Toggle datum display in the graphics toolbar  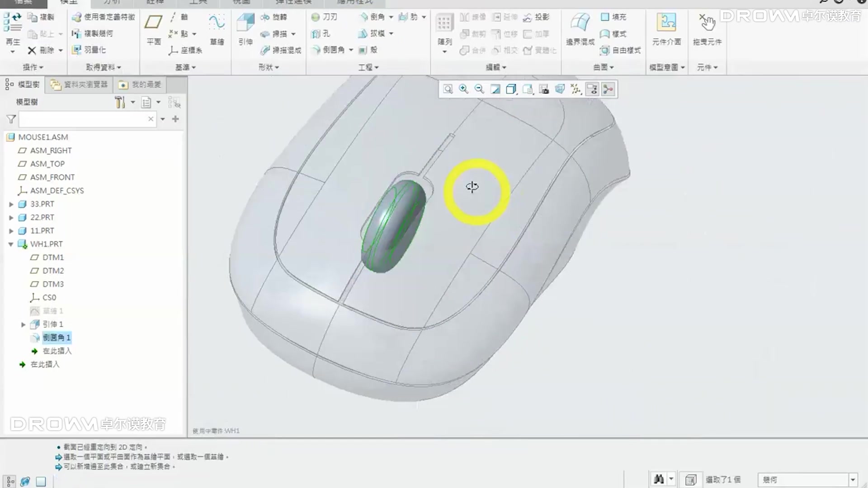click(x=576, y=89)
